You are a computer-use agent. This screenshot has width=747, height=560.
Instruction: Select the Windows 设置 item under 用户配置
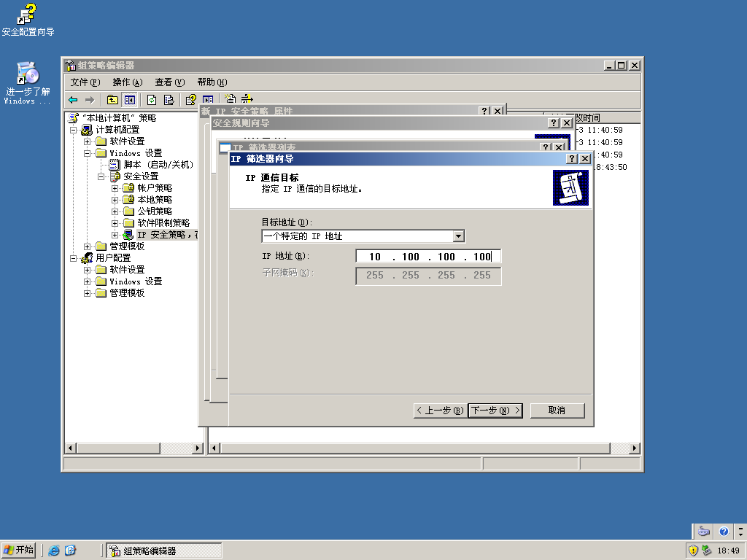point(136,281)
